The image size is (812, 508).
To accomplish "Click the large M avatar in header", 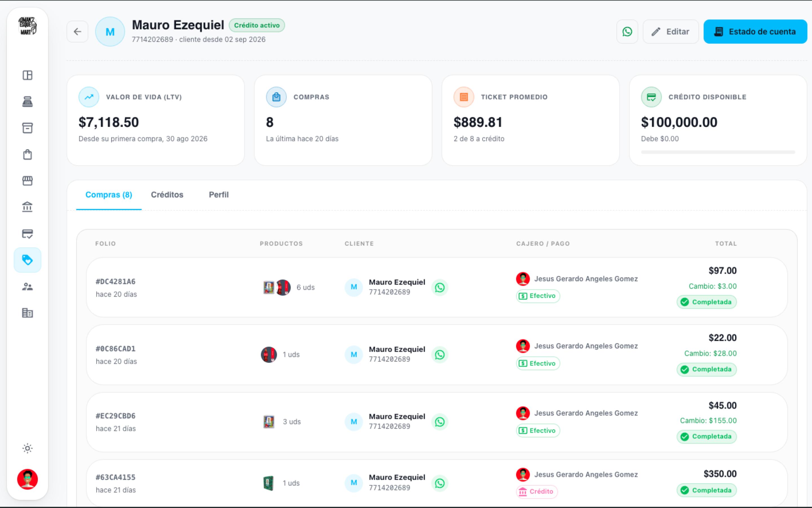I will coord(110,32).
